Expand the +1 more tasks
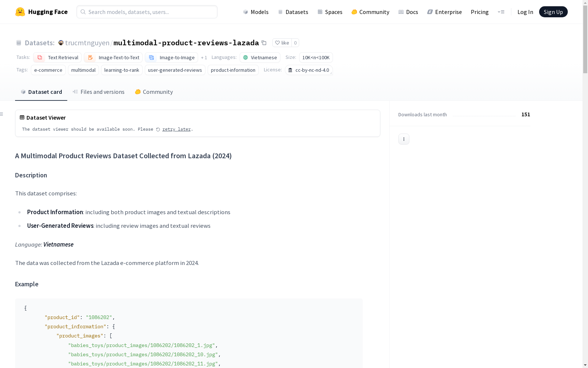 coord(204,57)
